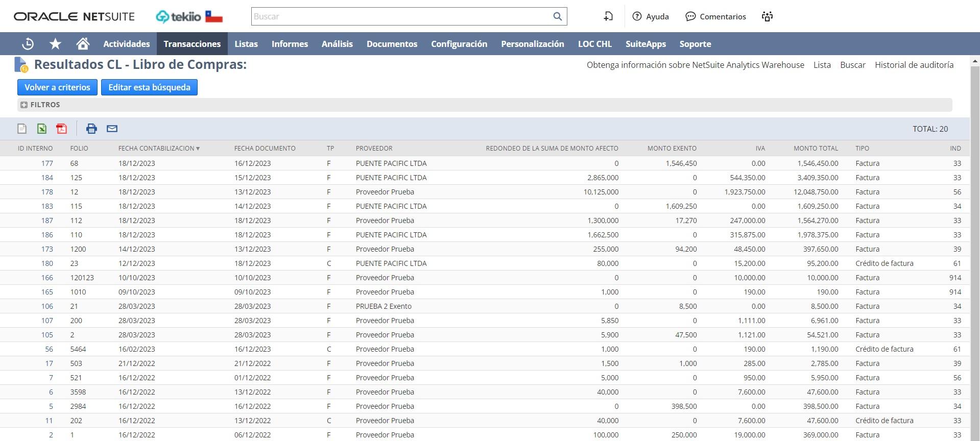Click the Volver a criterios button
This screenshot has height=441, width=980.
57,87
